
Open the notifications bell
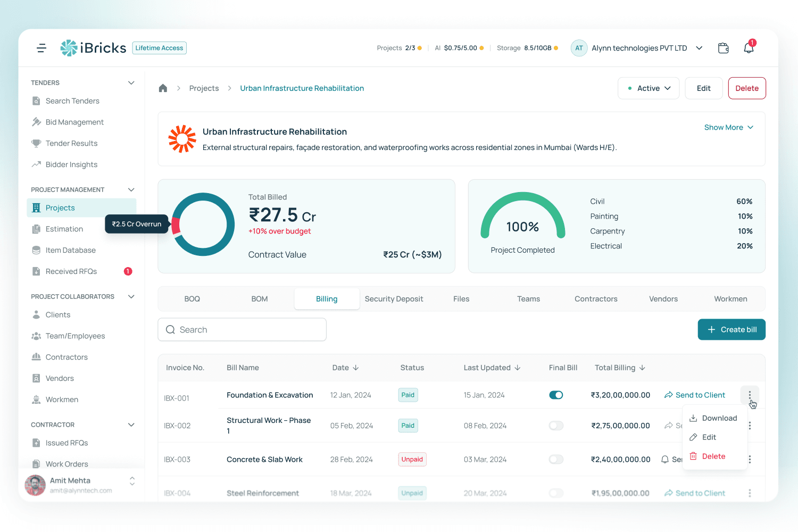[749, 48]
